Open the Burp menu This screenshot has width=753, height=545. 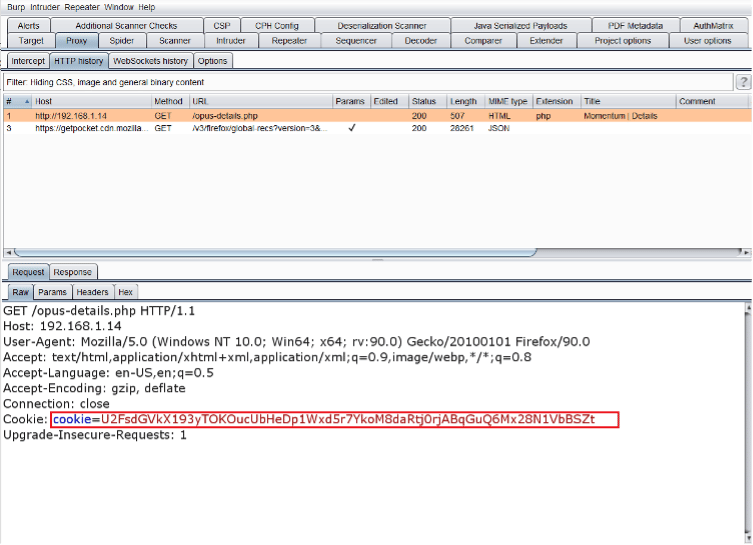16,7
